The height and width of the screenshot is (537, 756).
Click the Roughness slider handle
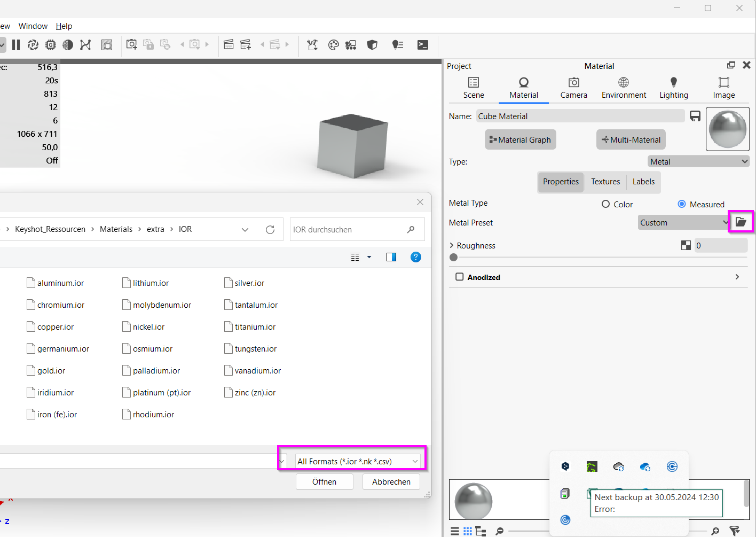[454, 258]
